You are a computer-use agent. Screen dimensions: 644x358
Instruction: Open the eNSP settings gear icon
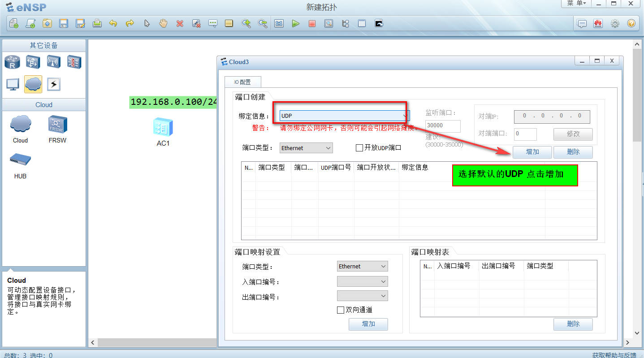click(615, 23)
